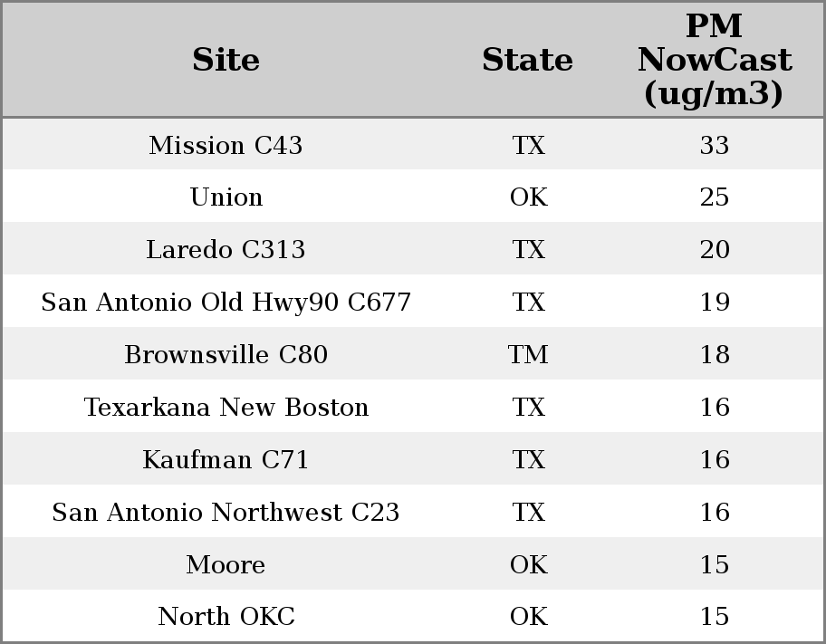This screenshot has height=644, width=826.
Task: Click the PM NowCast (ug/m3) column header
Action: click(x=714, y=60)
